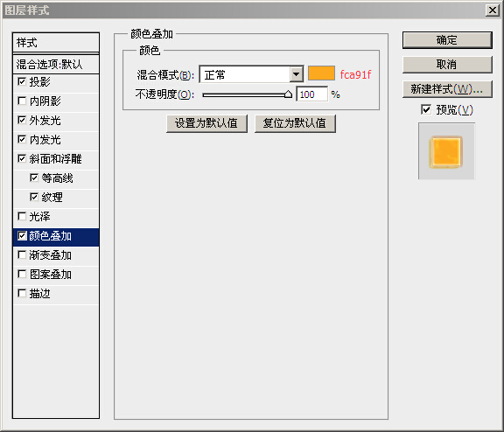Toggle the 投影 drop shadow checkbox
Image resolution: width=504 pixels, height=432 pixels.
coord(22,82)
